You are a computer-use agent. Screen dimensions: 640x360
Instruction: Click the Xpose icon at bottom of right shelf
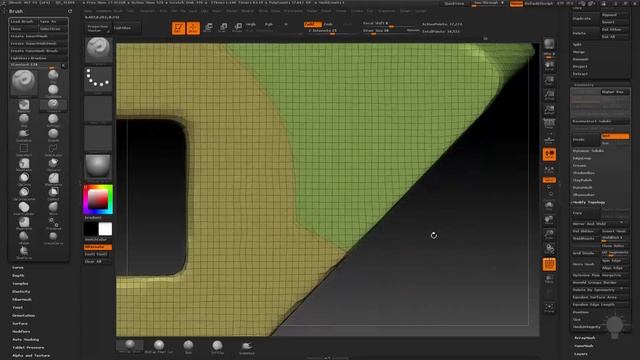pos(549,308)
